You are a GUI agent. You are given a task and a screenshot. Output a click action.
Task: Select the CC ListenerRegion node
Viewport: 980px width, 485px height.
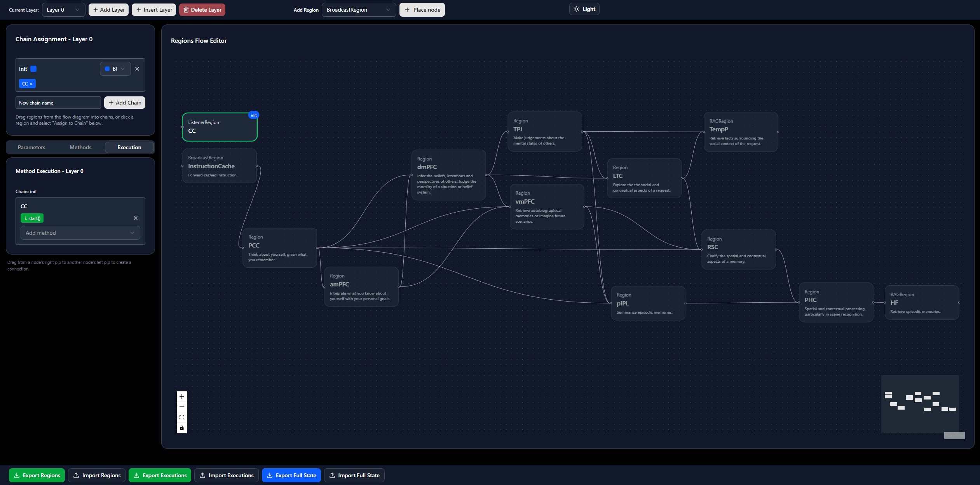coord(220,127)
